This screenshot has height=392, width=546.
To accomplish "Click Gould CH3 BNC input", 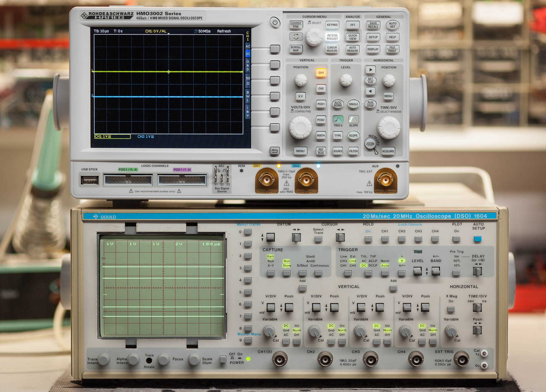I will [x=370, y=359].
